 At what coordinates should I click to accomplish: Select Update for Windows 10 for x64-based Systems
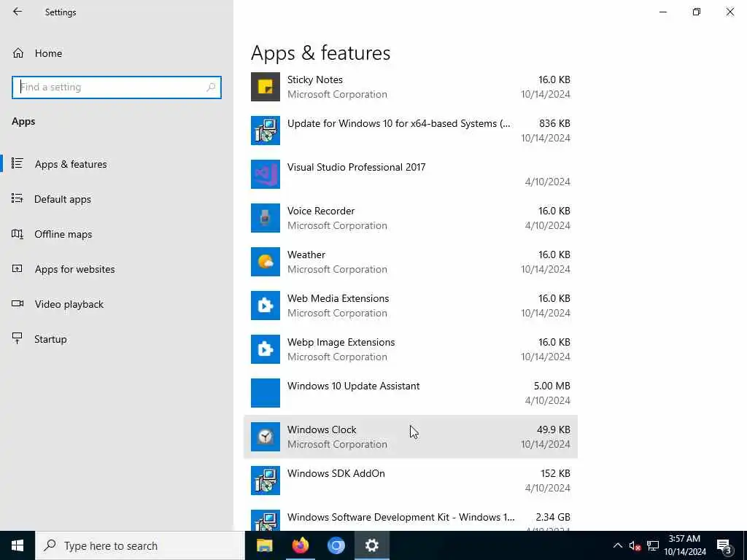399,124
